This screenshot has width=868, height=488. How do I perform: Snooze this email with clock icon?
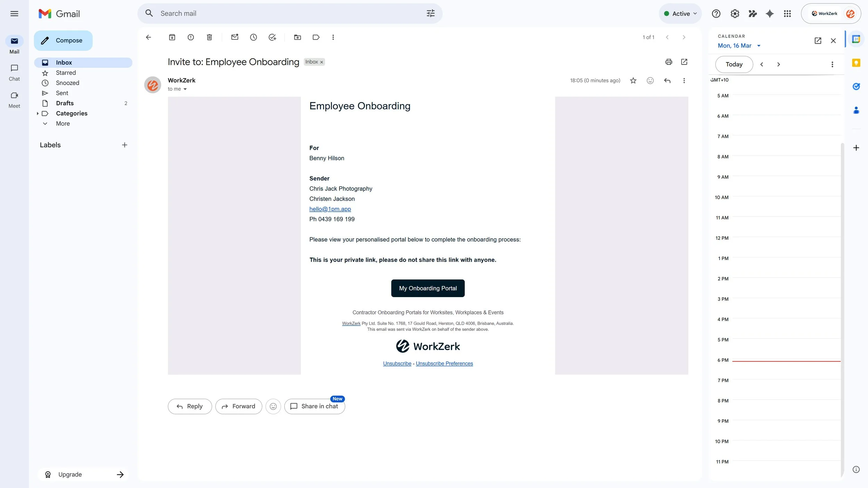253,37
